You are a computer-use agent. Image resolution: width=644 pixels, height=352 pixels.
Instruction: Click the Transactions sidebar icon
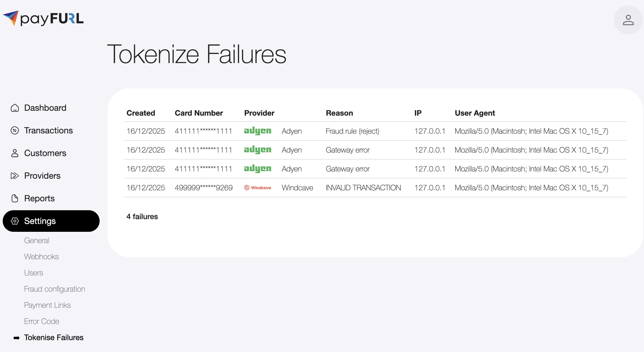tap(15, 130)
